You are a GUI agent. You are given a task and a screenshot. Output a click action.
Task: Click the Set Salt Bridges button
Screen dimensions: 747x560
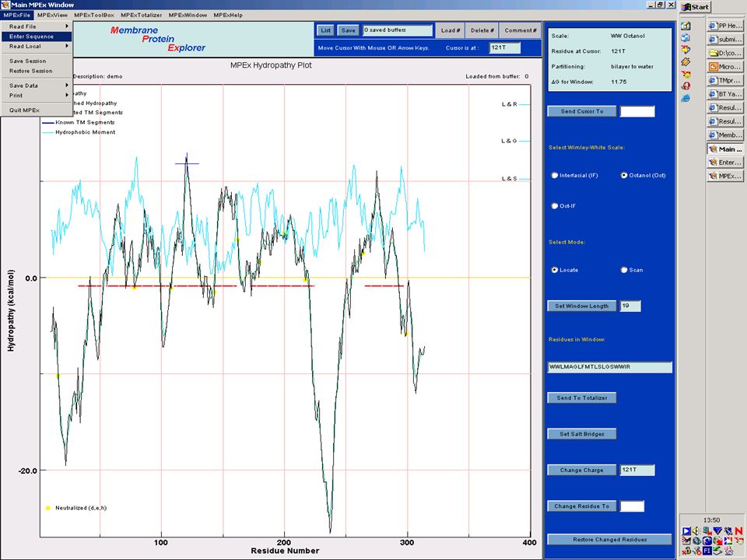coord(582,434)
